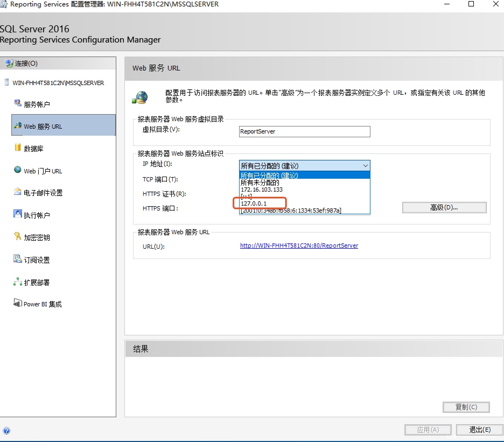Click the 连接(O) button
This screenshot has height=442, width=504.
coord(58,64)
